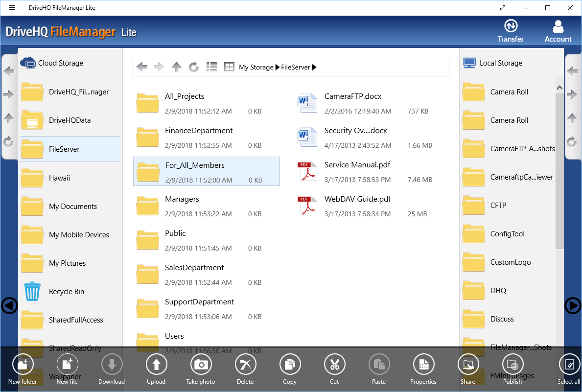
Task: Open the WebDAV Guide.pdf file
Action: pyautogui.click(x=357, y=199)
